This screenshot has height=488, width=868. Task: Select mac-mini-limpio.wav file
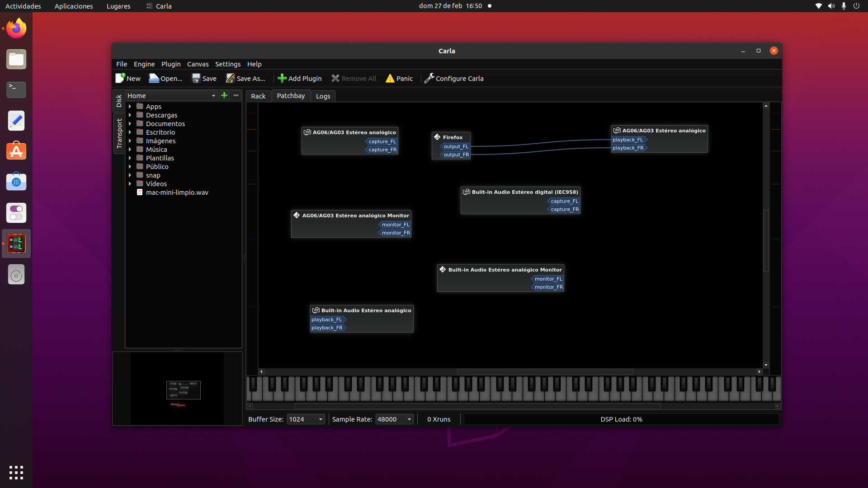(177, 192)
